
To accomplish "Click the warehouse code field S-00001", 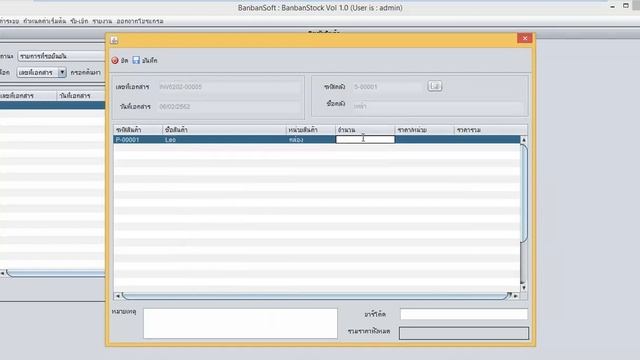I will [x=388, y=87].
